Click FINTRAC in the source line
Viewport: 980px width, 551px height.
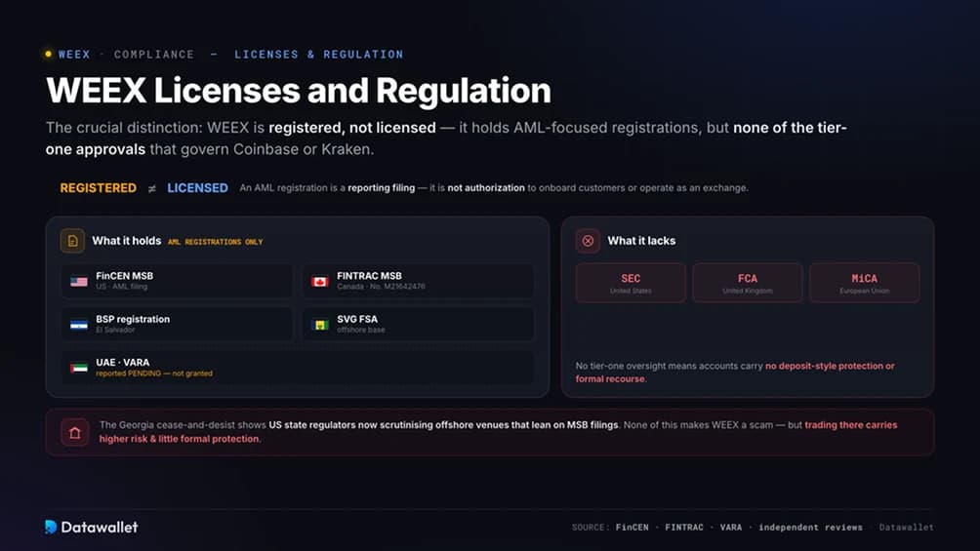coord(683,528)
